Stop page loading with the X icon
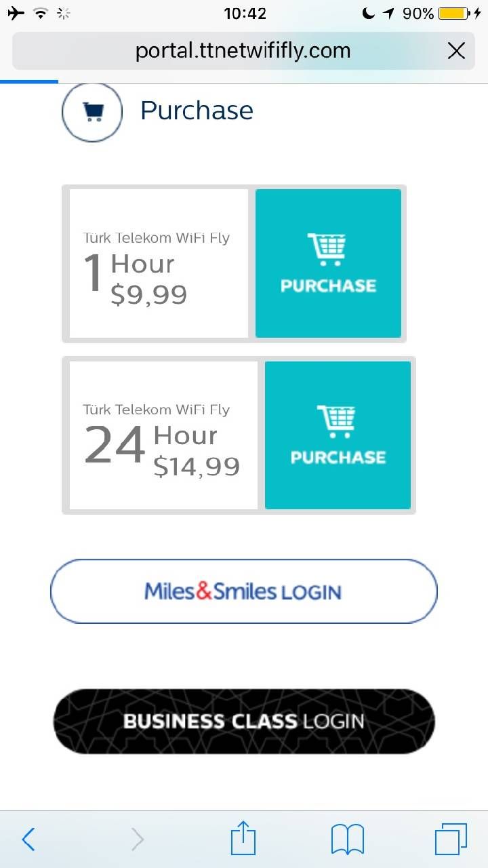Viewport: 488px width, 868px height. (457, 50)
